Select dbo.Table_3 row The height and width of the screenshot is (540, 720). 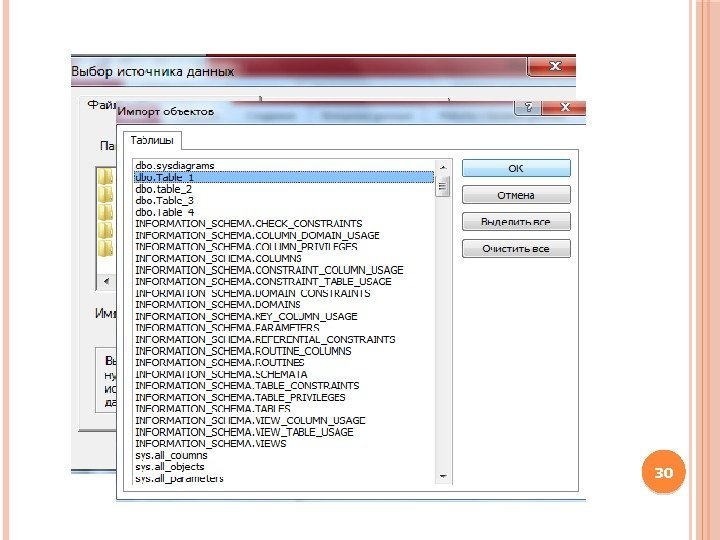point(284,201)
